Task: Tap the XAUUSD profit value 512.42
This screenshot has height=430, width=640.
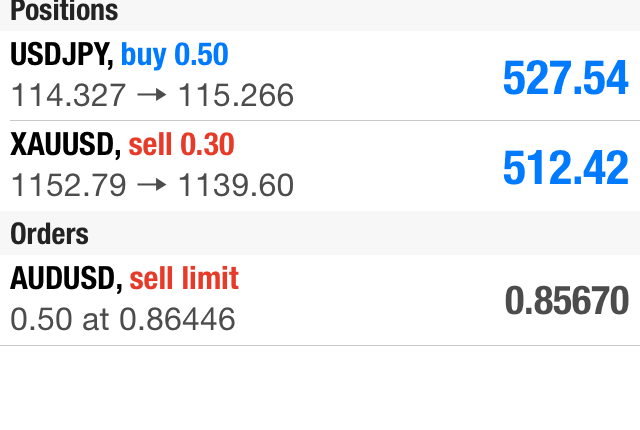Action: [x=565, y=167]
